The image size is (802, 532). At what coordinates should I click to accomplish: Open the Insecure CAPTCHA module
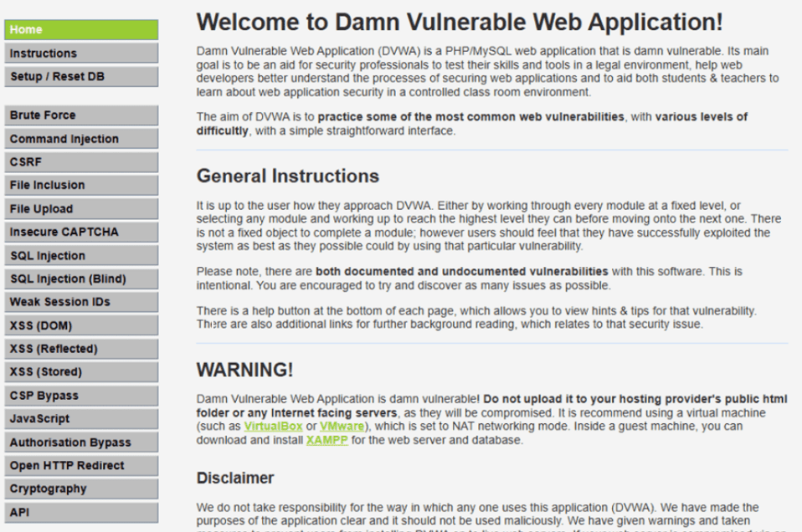(80, 233)
